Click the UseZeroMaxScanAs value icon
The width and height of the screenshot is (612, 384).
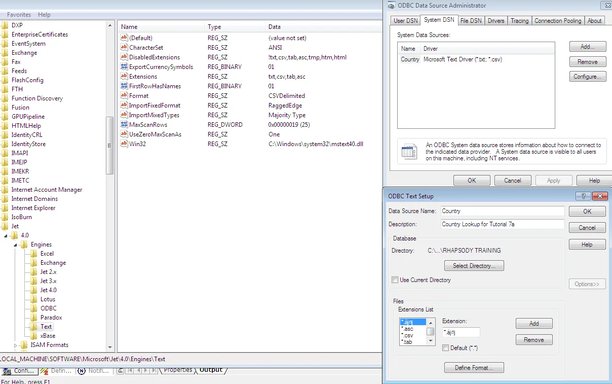pyautogui.click(x=124, y=134)
